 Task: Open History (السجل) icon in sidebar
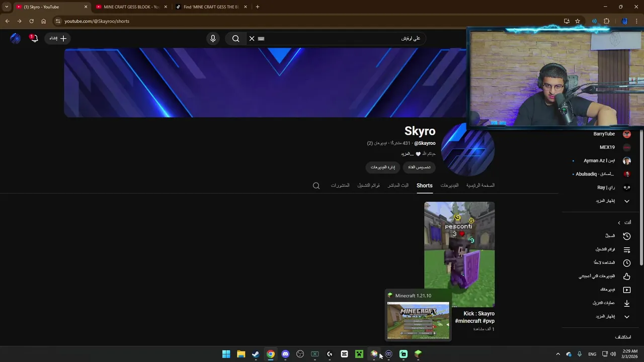pyautogui.click(x=627, y=236)
